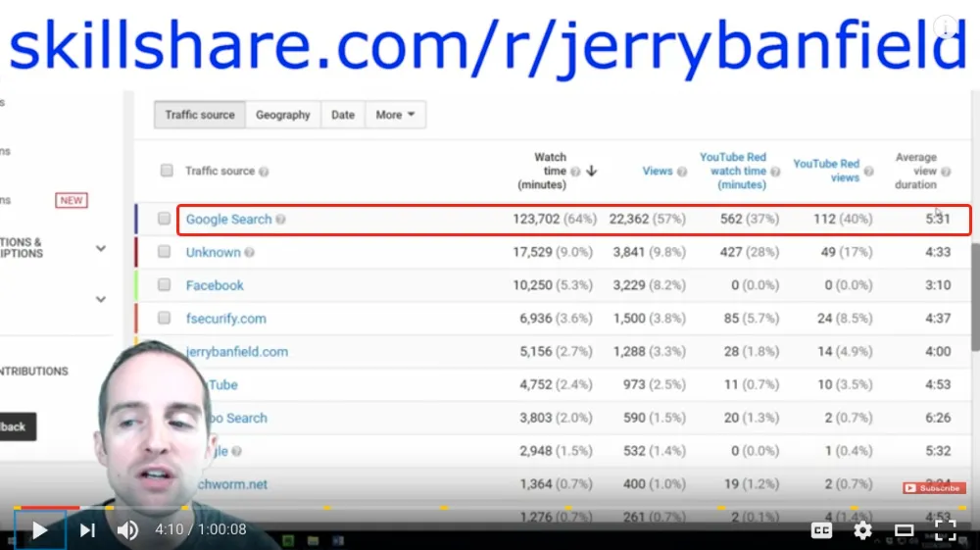This screenshot has height=550, width=980.
Task: Click help icon next to Views
Action: pos(682,172)
